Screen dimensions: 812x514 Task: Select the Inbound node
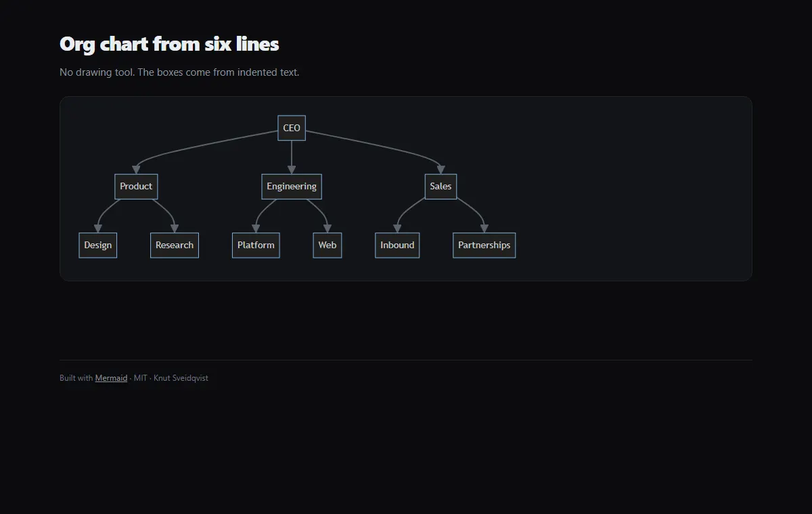(397, 246)
